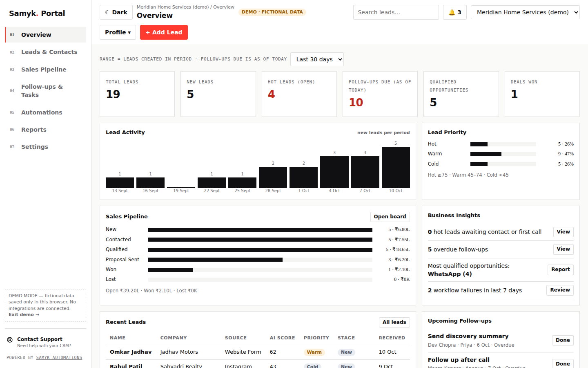View hot leads awaiting contact

[563, 232]
